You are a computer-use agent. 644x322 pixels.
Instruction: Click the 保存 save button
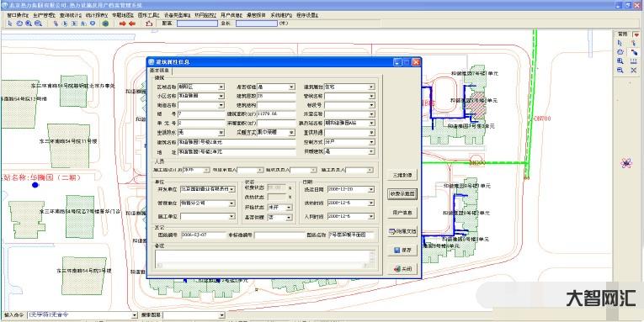coord(402,250)
